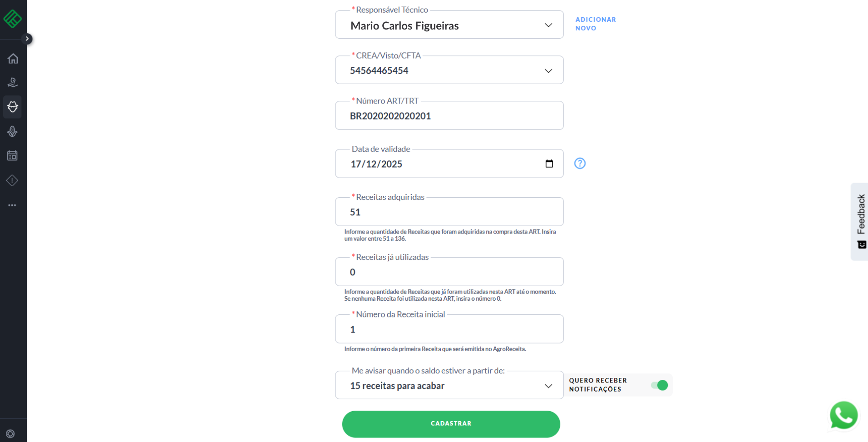Select the farmer-hat sidebar icon
This screenshot has height=442, width=868.
click(x=13, y=107)
